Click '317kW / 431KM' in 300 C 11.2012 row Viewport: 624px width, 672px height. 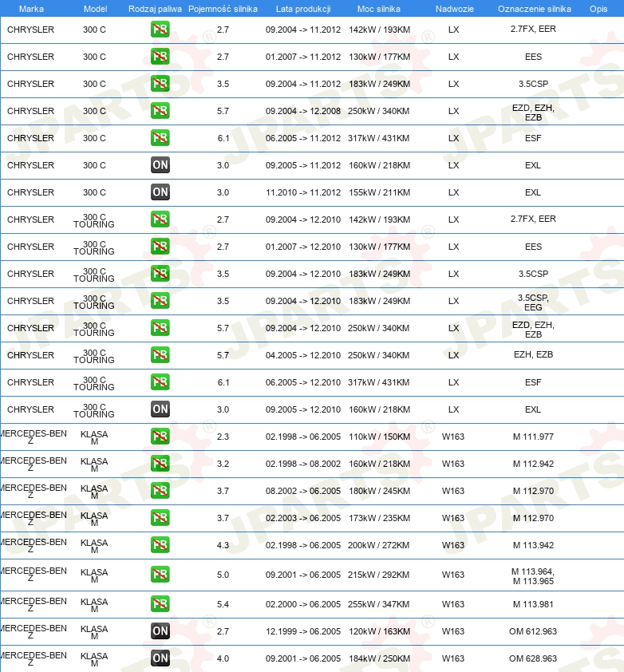378,138
